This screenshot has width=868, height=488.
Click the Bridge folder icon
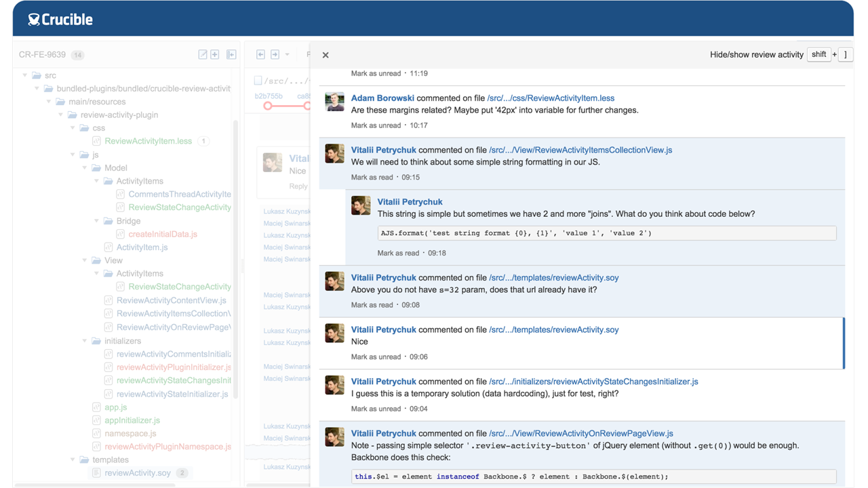pyautogui.click(x=108, y=221)
